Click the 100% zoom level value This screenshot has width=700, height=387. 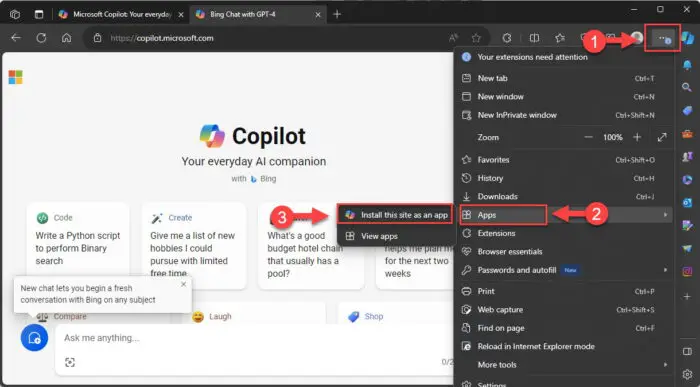(612, 137)
